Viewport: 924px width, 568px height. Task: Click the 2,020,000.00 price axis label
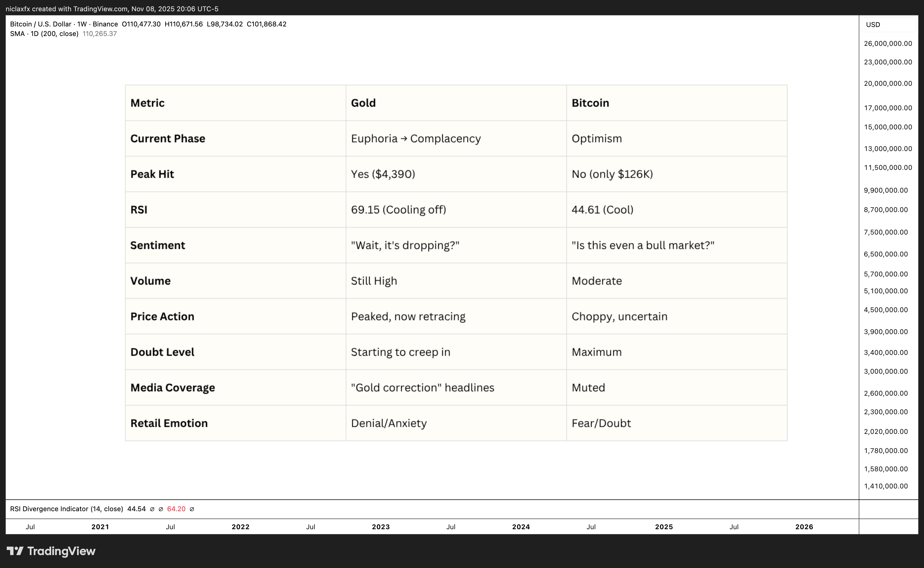click(886, 432)
